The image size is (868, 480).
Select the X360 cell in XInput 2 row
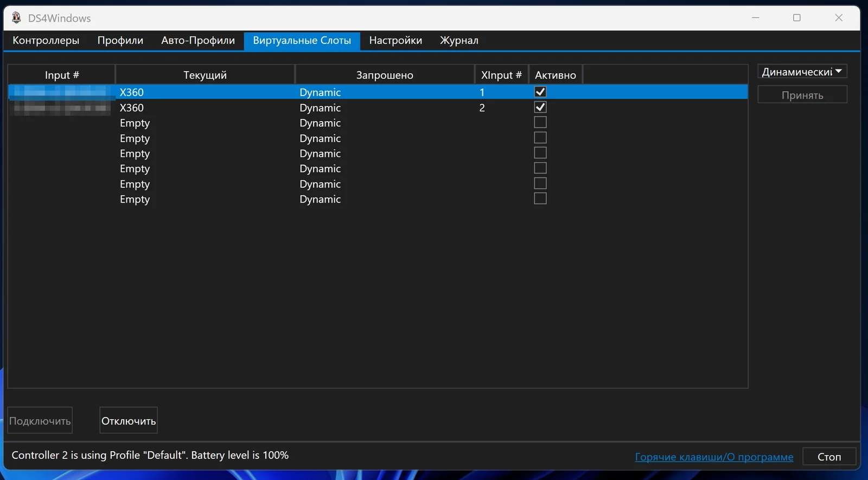point(132,108)
